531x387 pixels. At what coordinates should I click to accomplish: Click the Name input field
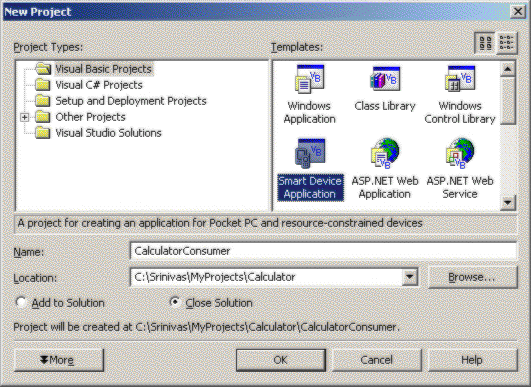tap(323, 251)
